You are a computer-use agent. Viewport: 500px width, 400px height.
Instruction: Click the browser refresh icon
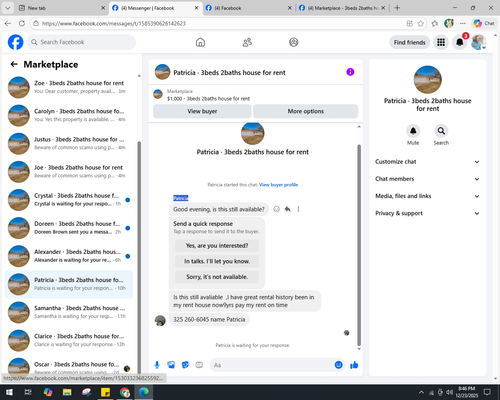22,23
